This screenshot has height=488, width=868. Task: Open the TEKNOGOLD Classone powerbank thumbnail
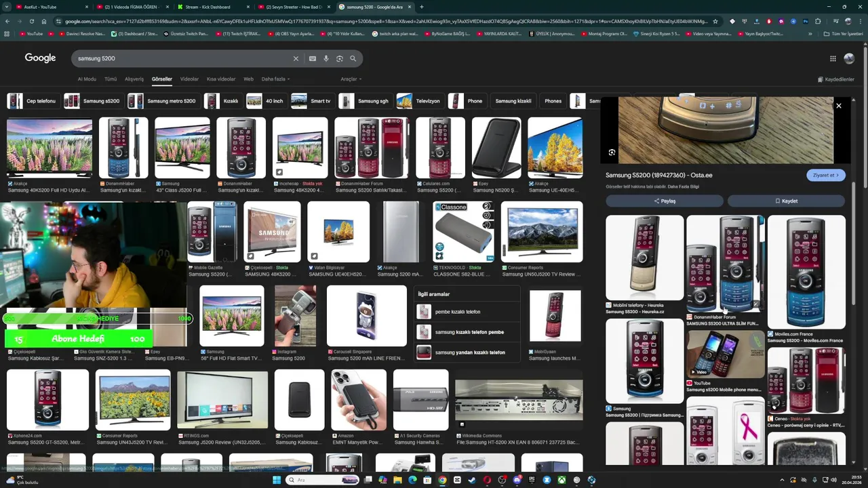[464, 232]
